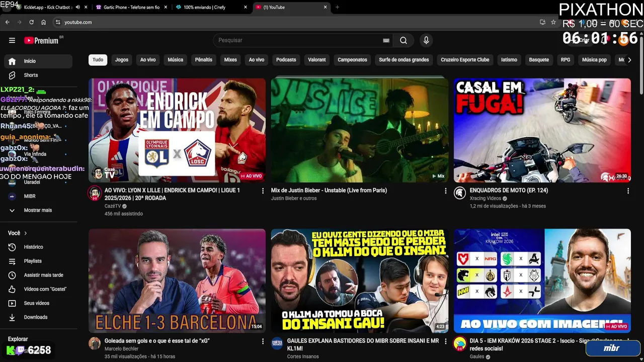Click the YouTube Premium logo
644x362 pixels.
41,40
